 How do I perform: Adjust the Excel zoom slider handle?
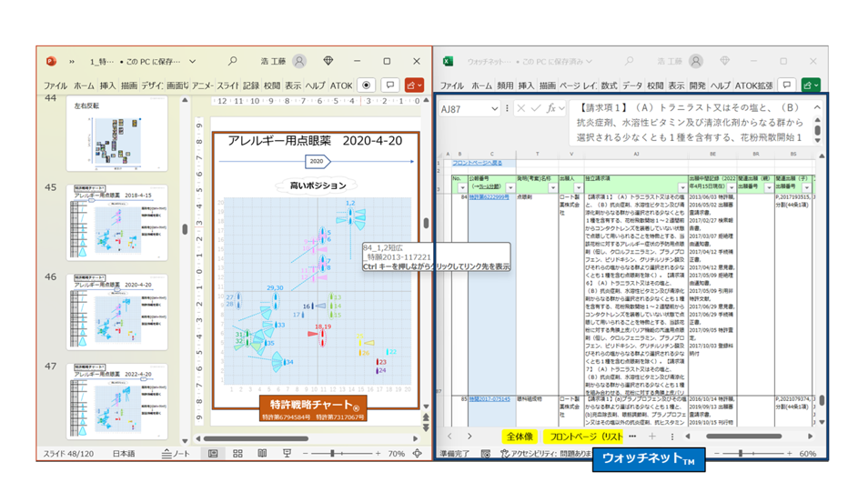pyautogui.click(x=741, y=453)
